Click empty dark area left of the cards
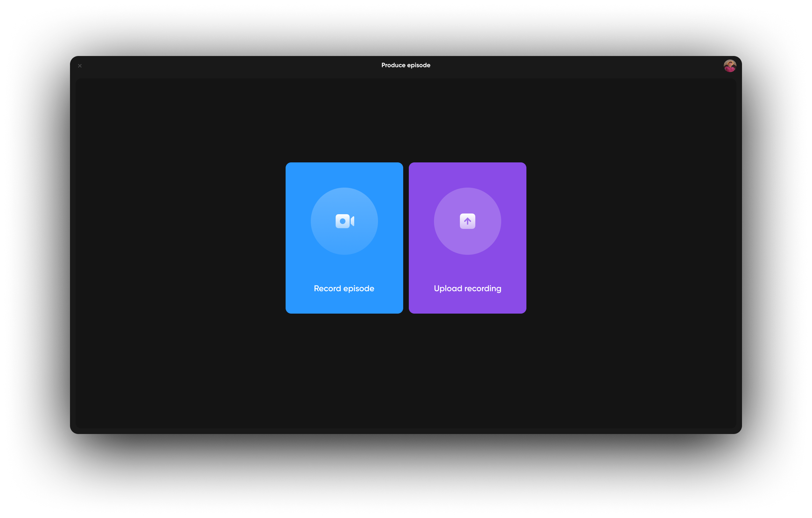 click(x=175, y=238)
